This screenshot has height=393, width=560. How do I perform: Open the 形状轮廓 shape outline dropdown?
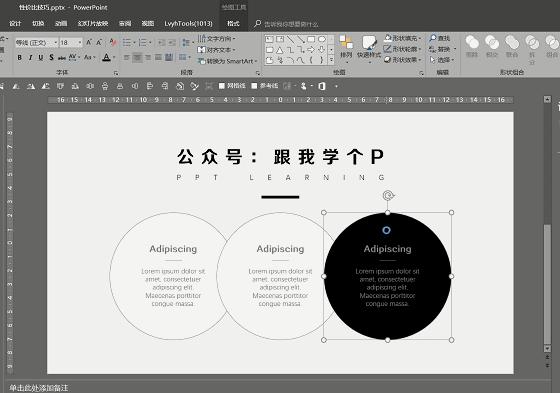(402, 49)
